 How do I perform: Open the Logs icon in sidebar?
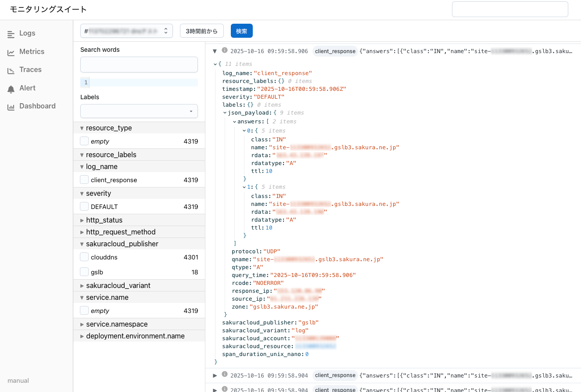click(x=11, y=34)
